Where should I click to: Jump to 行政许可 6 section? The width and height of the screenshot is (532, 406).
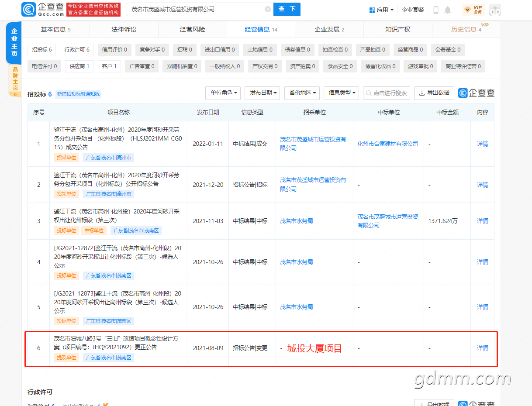77,50
